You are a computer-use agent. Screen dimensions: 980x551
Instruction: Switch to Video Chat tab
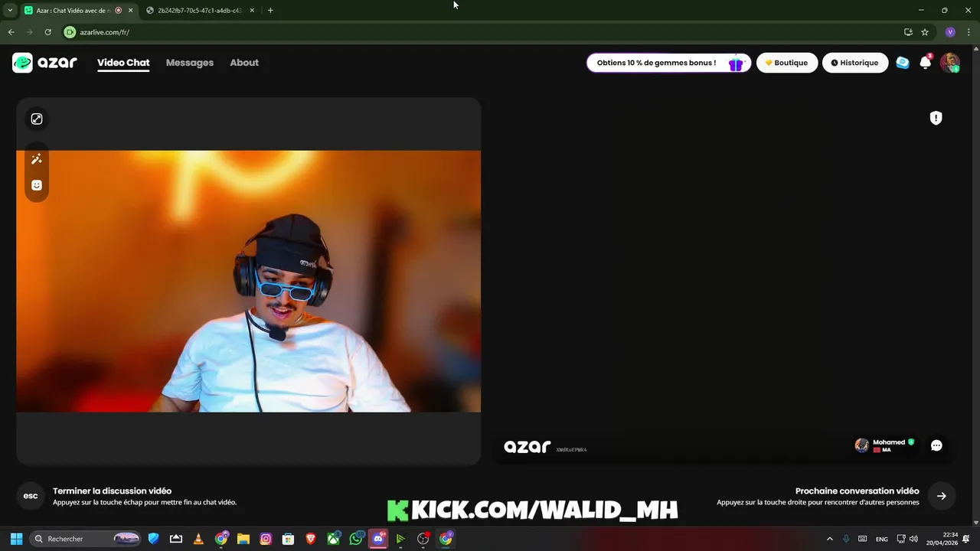[x=123, y=63]
